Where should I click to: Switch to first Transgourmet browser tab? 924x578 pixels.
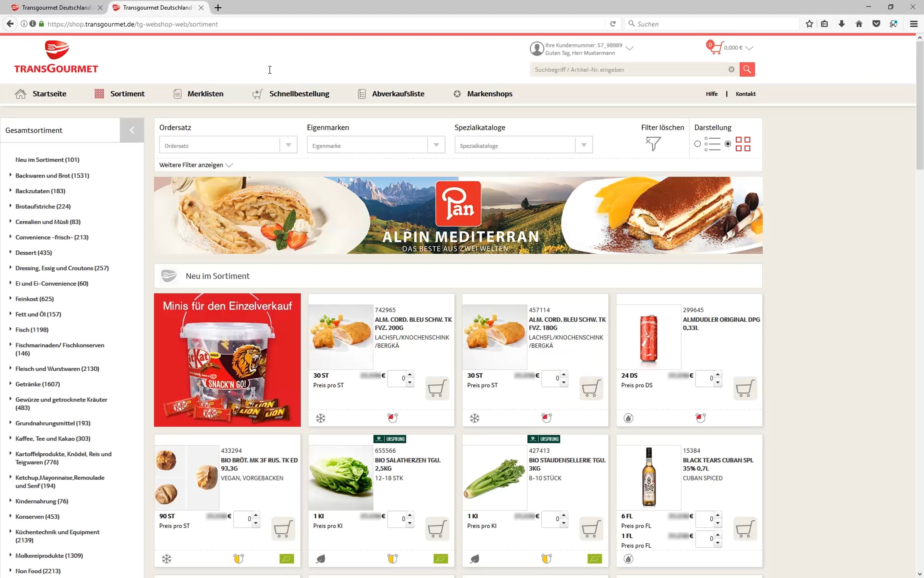click(x=56, y=7)
